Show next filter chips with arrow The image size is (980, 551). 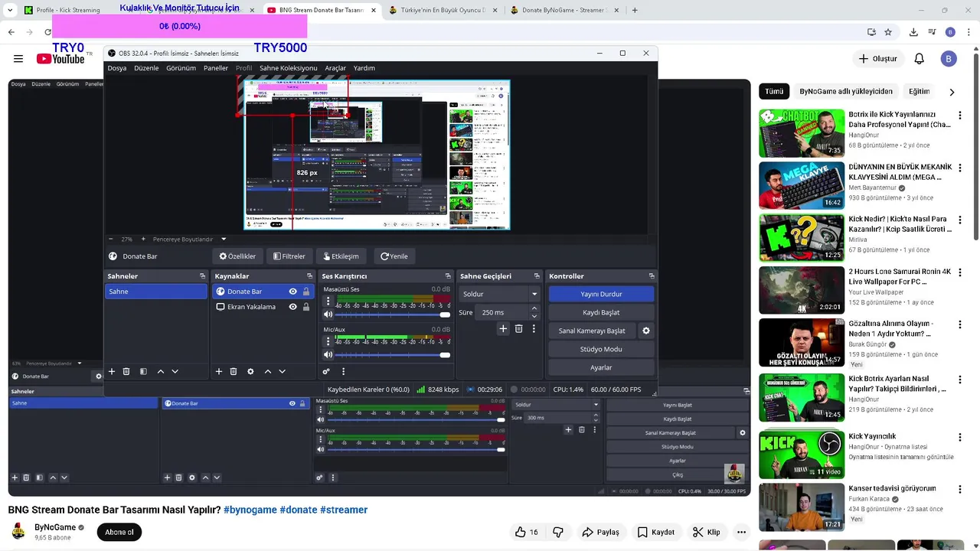(952, 92)
